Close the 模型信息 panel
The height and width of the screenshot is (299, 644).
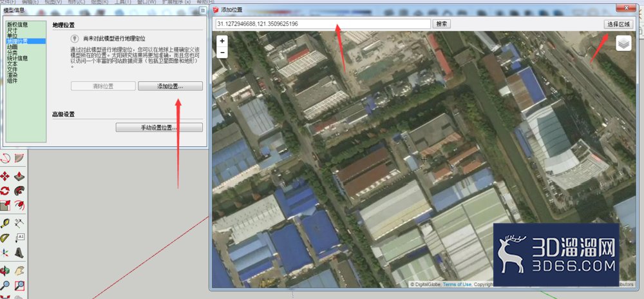click(x=202, y=10)
